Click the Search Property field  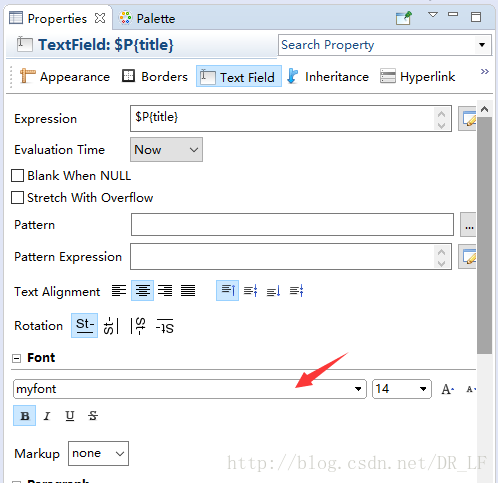coord(378,45)
